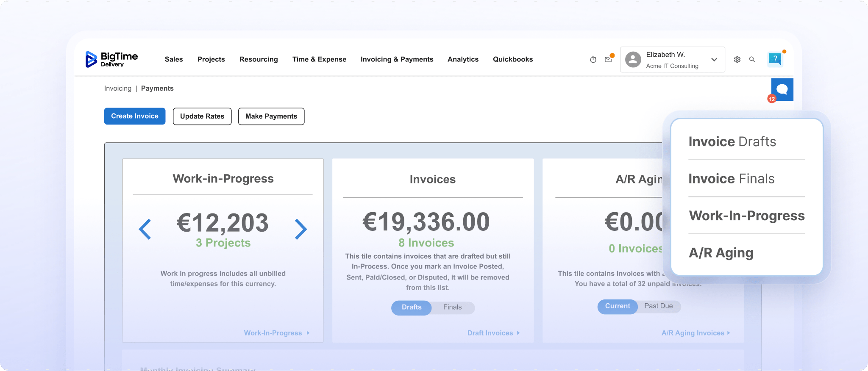
Task: Click the 3 Projects count
Action: pos(223,243)
